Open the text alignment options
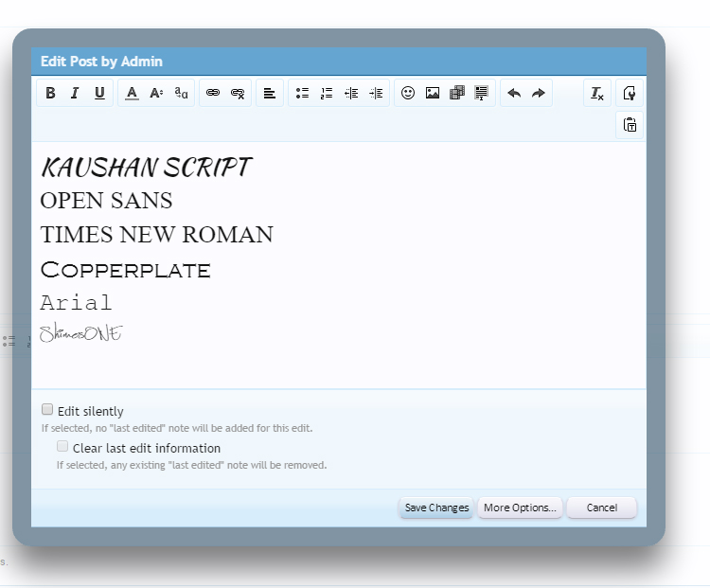Viewport: 710px width, 588px height. 270,93
